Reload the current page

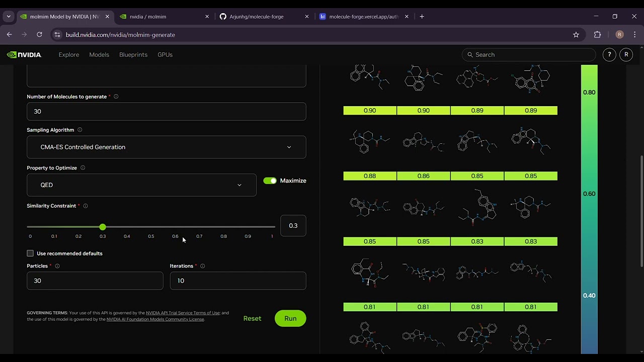[x=39, y=35]
